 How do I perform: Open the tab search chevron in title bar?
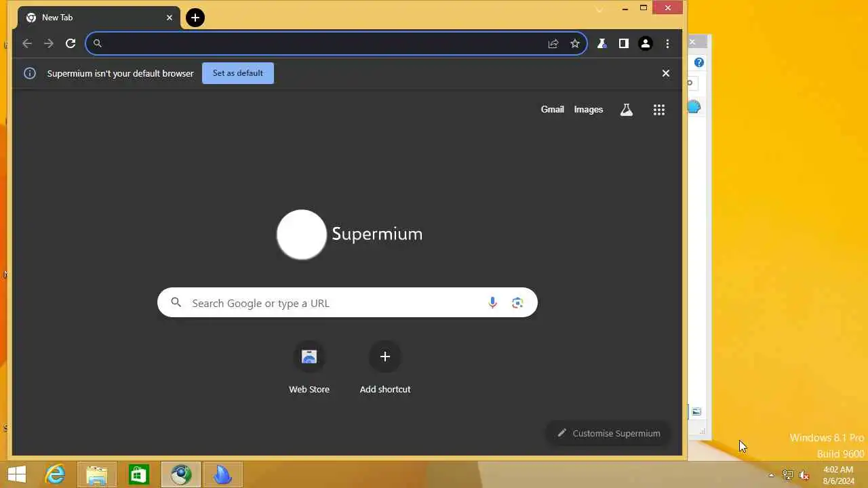point(599,9)
